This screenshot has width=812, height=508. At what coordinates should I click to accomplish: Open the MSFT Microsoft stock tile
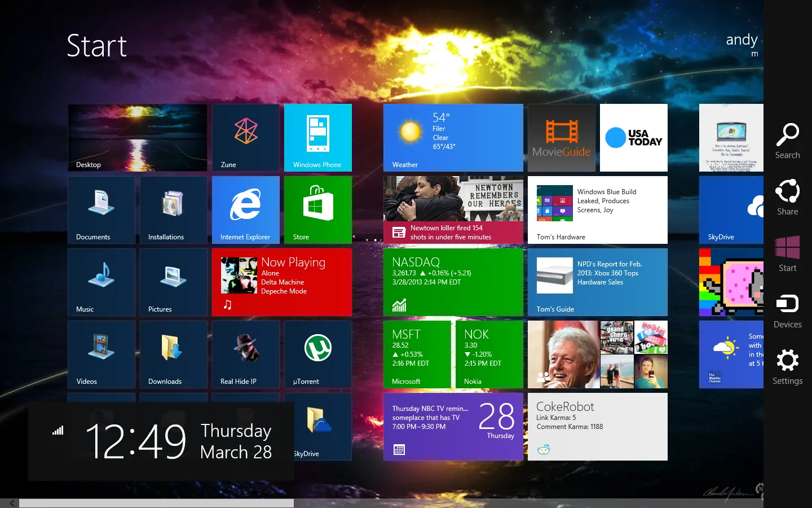pos(417,354)
